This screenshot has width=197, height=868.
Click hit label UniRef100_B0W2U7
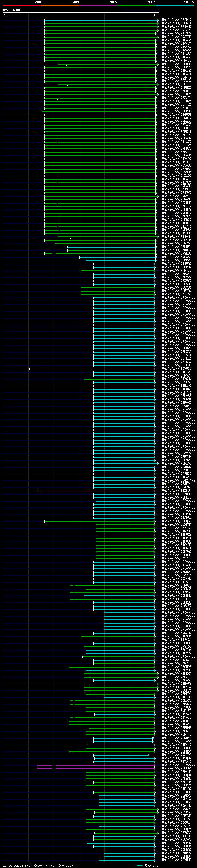(x=177, y=633)
